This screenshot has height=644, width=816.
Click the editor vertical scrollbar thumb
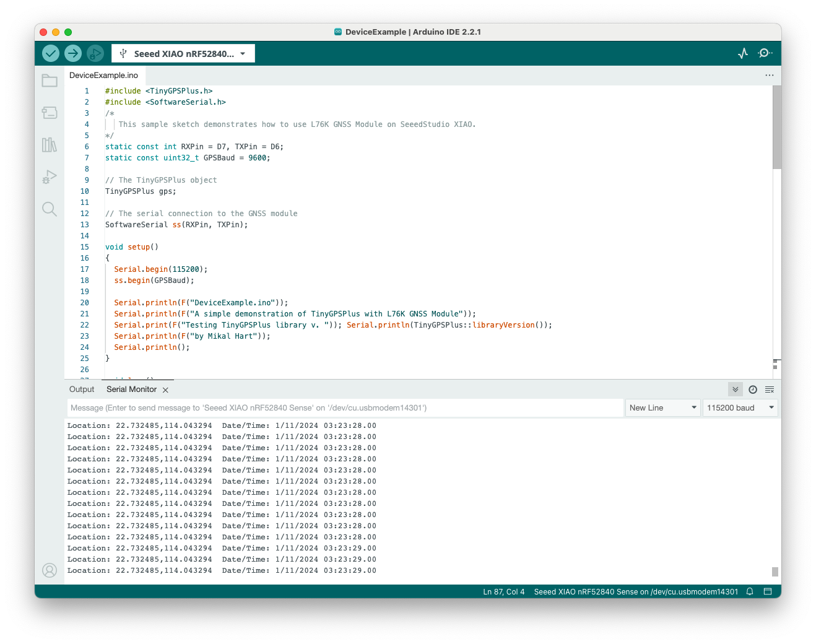click(x=777, y=127)
